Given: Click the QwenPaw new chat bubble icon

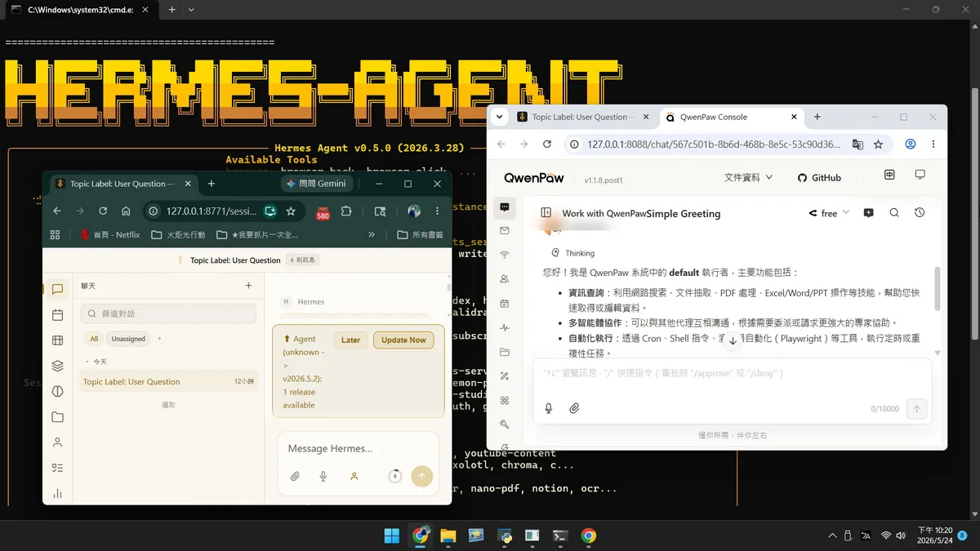Looking at the screenshot, I should [x=868, y=212].
